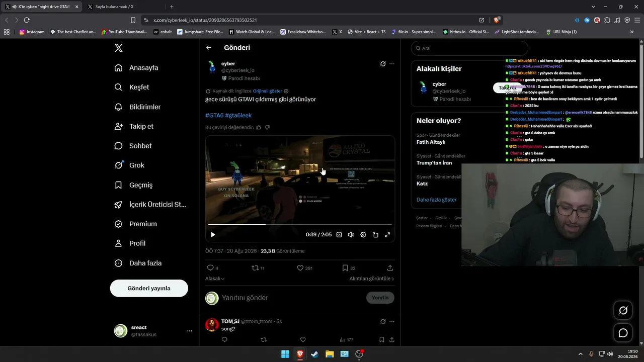Open the Windows Start menu

click(285, 354)
